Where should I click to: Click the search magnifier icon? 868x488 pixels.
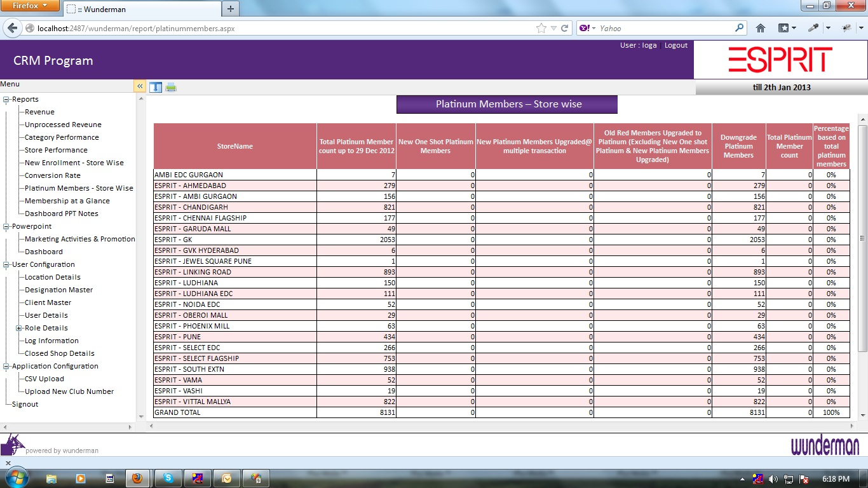click(739, 28)
